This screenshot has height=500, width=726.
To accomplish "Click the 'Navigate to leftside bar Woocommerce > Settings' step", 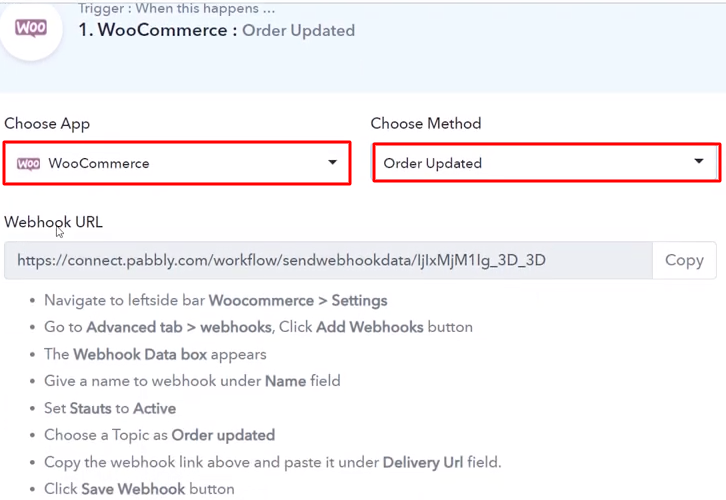I will pyautogui.click(x=215, y=300).
